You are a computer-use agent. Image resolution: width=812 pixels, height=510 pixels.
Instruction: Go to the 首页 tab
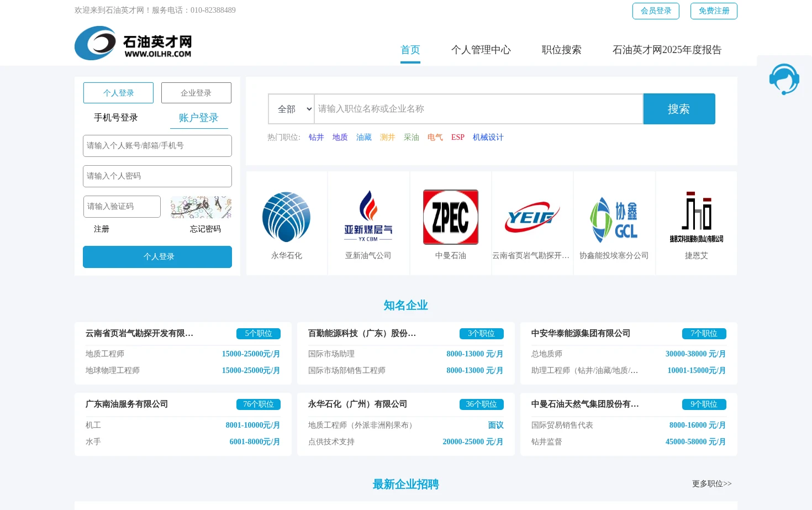[410, 50]
